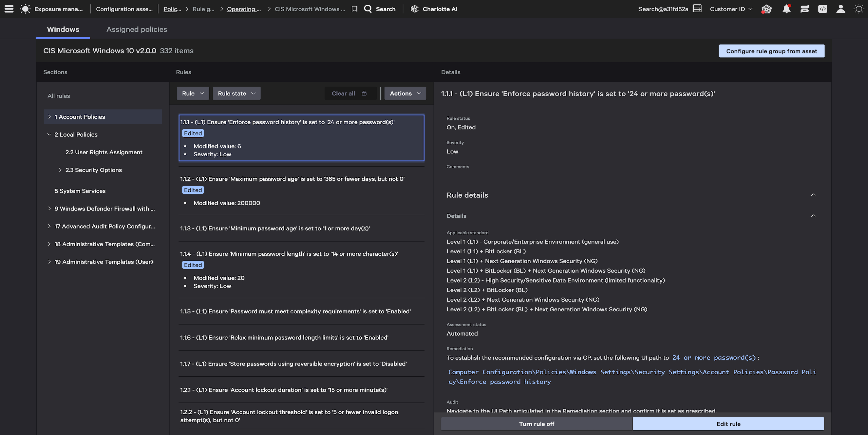The image size is (868, 435).
Task: Open the chat messages icon in the header
Action: tap(805, 9)
